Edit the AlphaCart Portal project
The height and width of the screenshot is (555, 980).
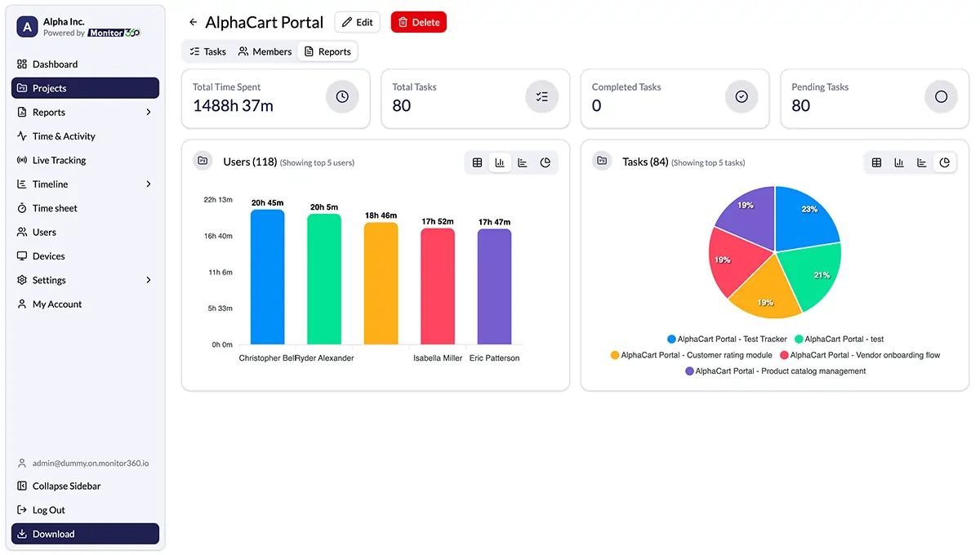coord(357,22)
